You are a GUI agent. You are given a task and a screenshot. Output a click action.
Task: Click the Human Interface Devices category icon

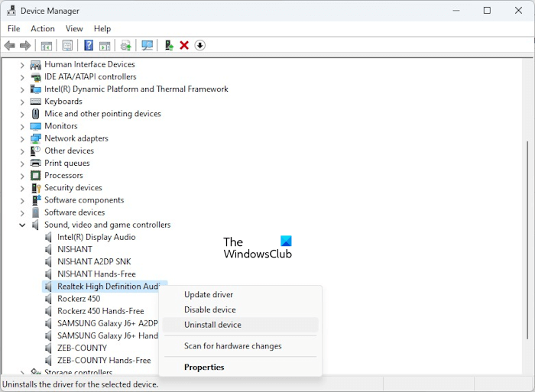click(x=35, y=64)
